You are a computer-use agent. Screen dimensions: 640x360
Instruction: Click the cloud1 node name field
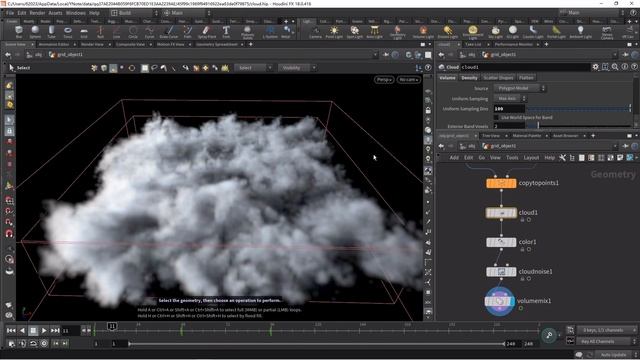525,67
